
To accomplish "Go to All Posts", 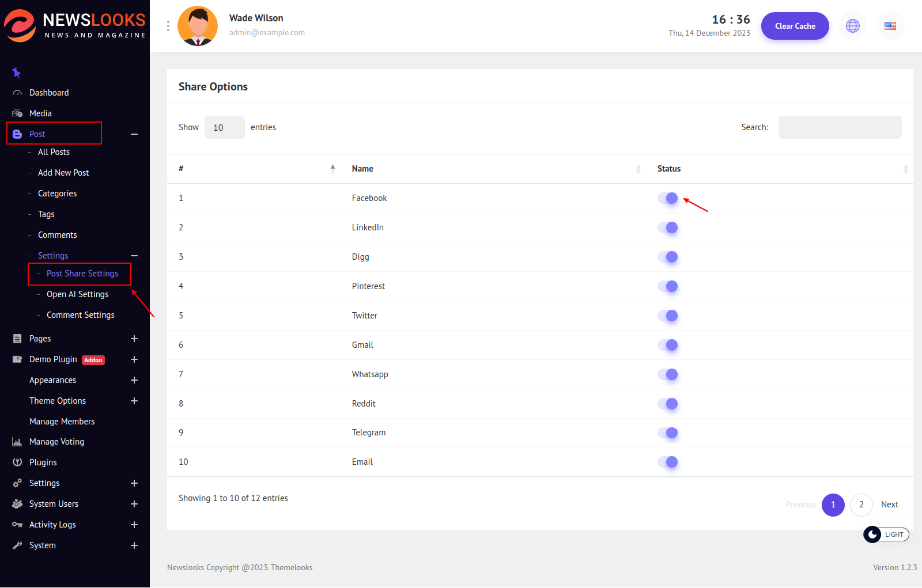I will click(x=54, y=152).
